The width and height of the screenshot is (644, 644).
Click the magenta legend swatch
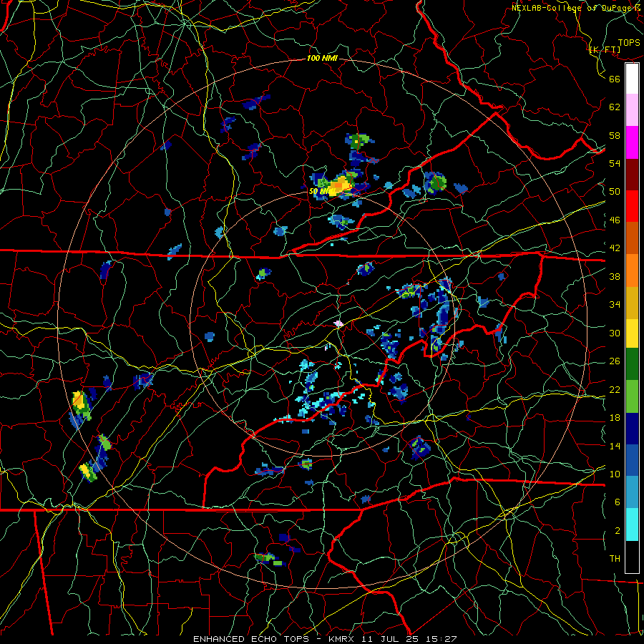632,142
